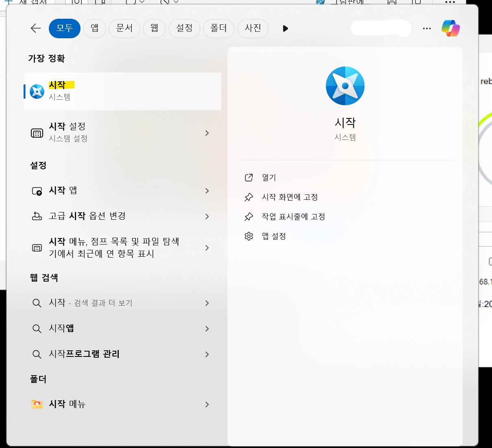
Task: Click the 시작 app icon in best match
Action: click(x=37, y=92)
